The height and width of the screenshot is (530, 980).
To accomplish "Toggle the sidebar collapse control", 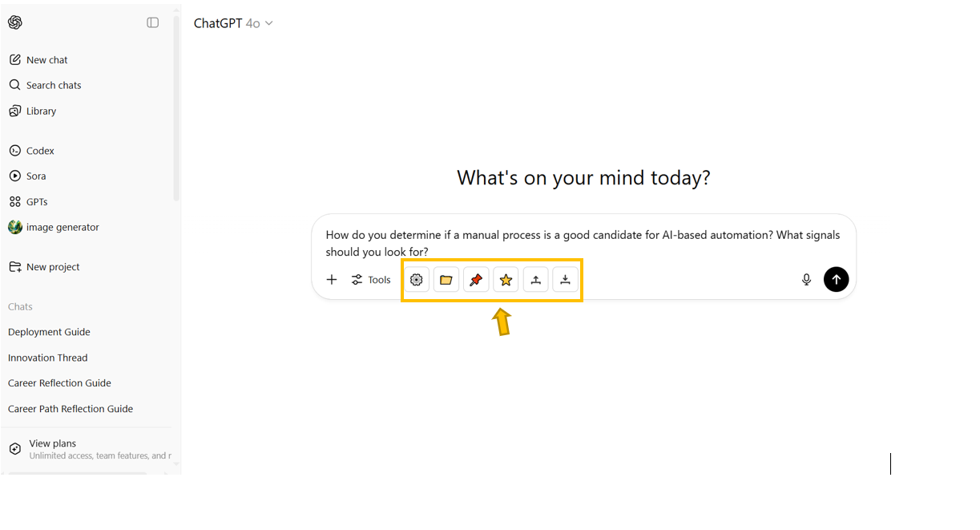I will click(x=152, y=22).
